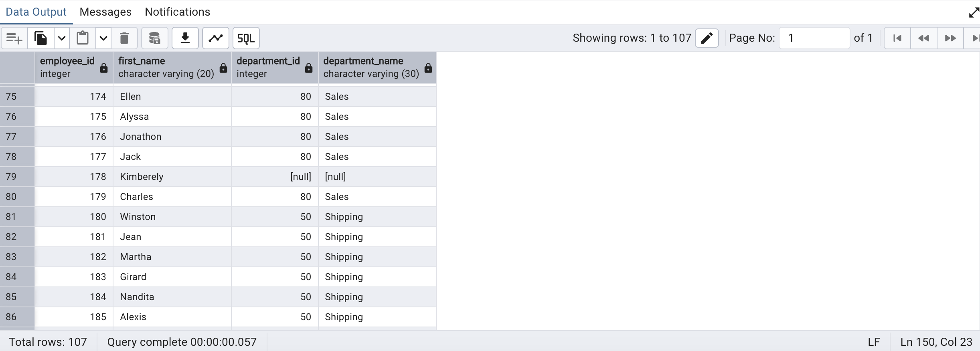Show the SQL query button
Image resolution: width=980 pixels, height=351 pixels.
coord(246,38)
